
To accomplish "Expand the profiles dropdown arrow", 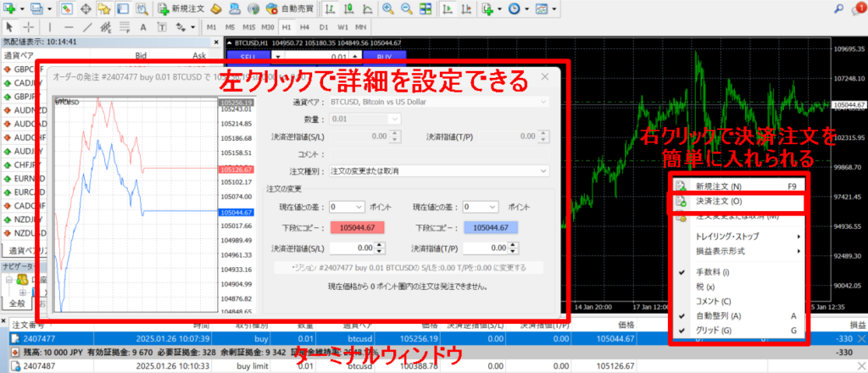I will [x=50, y=8].
